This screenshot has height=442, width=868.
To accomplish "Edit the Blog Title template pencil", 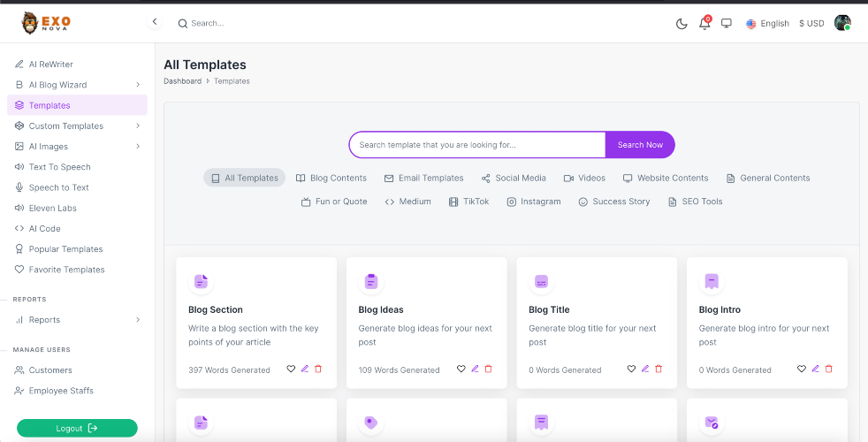I will point(645,369).
